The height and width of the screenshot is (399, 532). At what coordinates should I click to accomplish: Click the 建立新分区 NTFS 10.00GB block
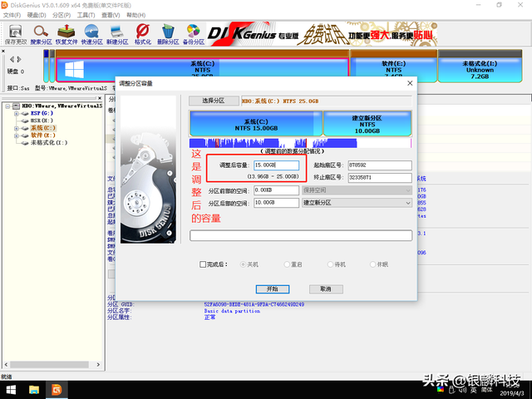point(367,125)
